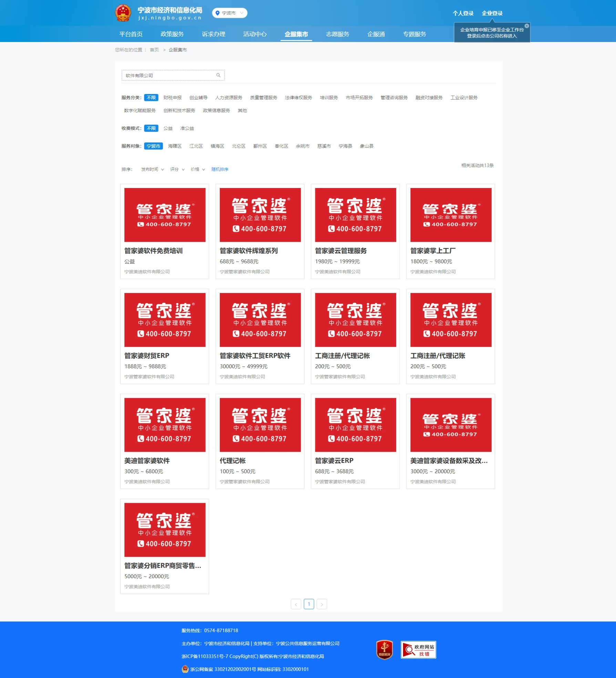Filter by 人力资源服务 category

pyautogui.click(x=229, y=97)
